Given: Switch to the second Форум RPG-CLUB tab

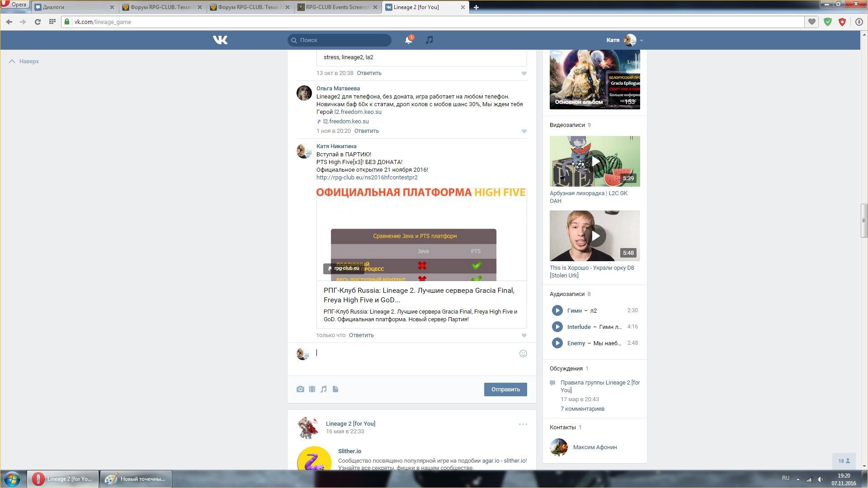Looking at the screenshot, I should pos(248,7).
